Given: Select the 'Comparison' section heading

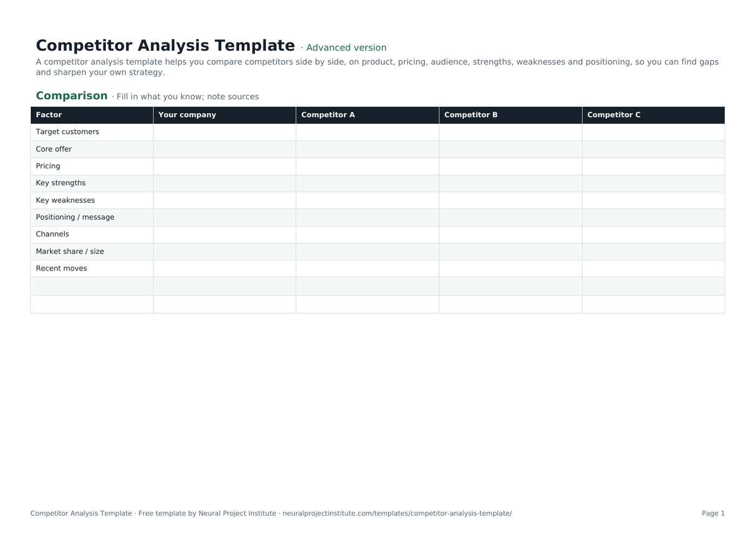Looking at the screenshot, I should point(72,96).
